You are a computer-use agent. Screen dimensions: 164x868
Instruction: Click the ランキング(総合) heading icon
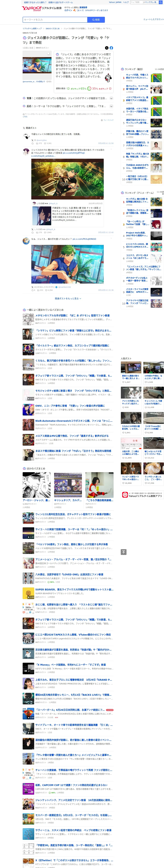(x=122, y=69)
